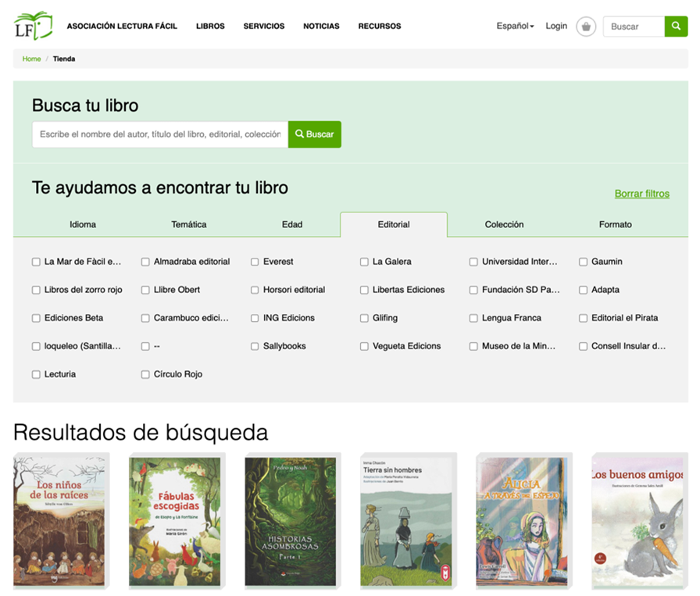The height and width of the screenshot is (596, 700).
Task: Go to the Home breadcrumb link
Action: click(31, 59)
